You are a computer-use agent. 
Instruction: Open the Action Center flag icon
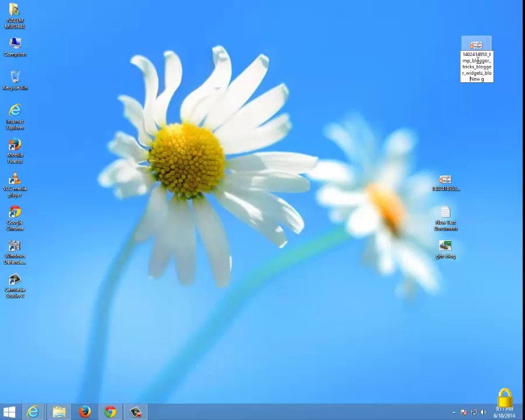[464, 412]
